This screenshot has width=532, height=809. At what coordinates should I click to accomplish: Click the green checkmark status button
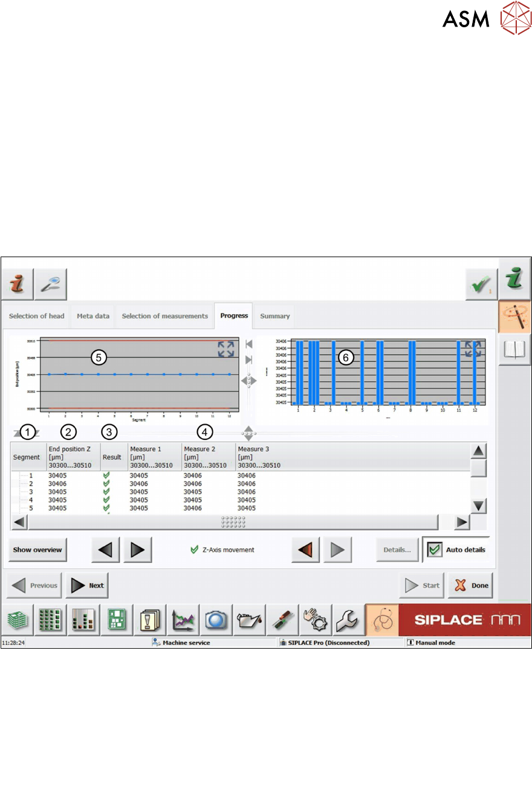pyautogui.click(x=482, y=284)
